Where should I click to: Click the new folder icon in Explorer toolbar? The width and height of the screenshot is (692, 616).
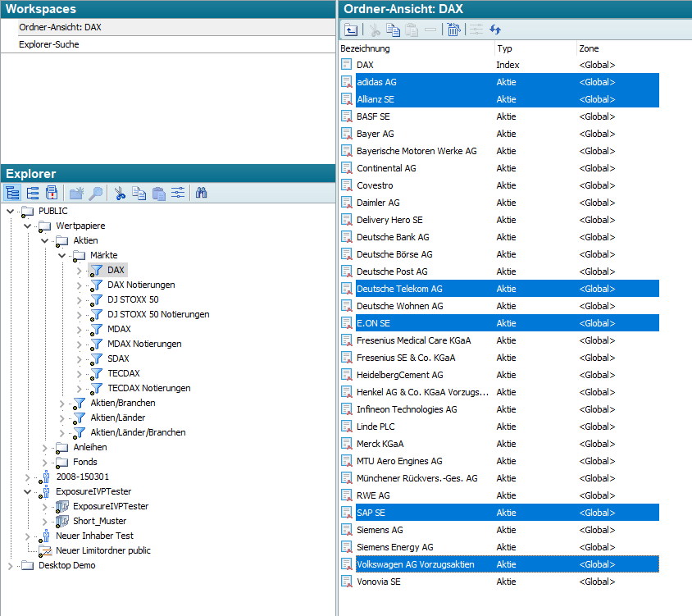tap(76, 194)
